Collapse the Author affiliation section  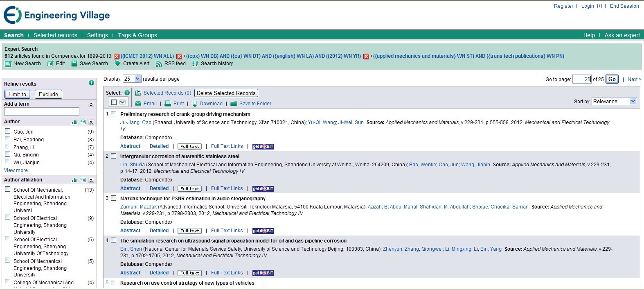click(91, 180)
